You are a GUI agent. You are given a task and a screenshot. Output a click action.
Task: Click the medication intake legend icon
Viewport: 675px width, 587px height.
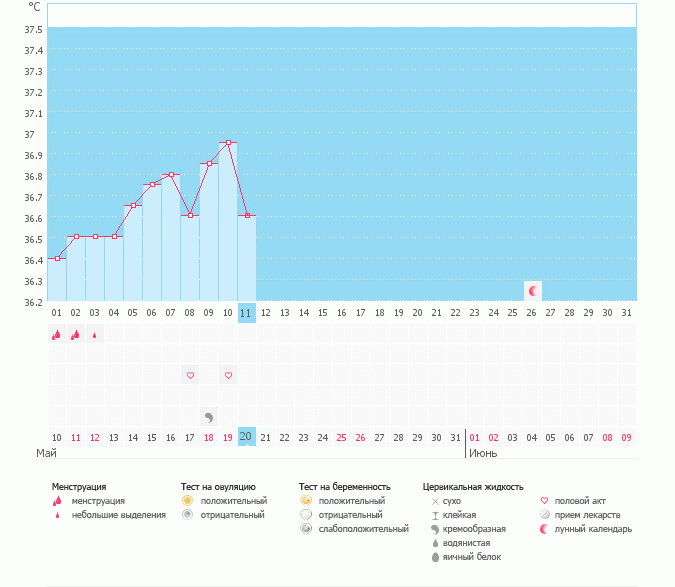pos(544,514)
